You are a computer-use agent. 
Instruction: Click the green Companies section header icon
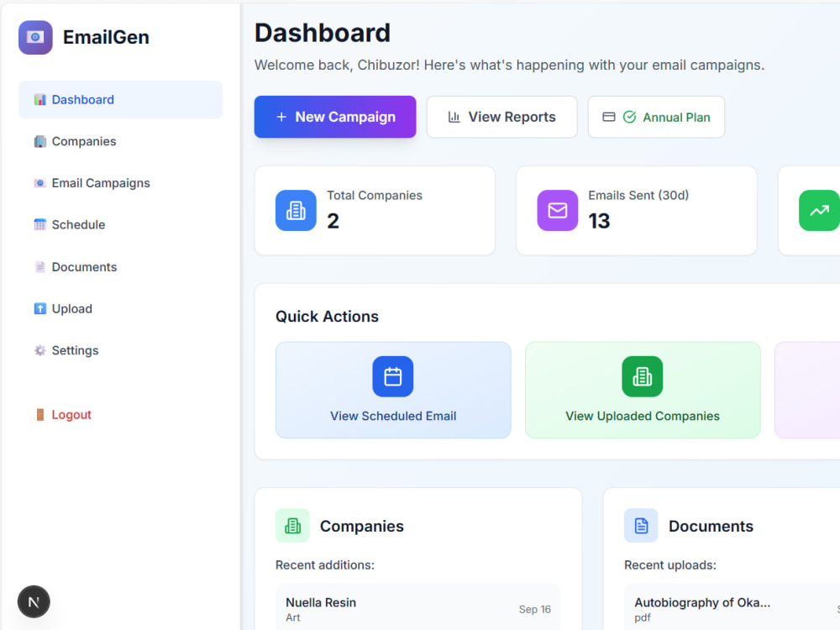292,526
